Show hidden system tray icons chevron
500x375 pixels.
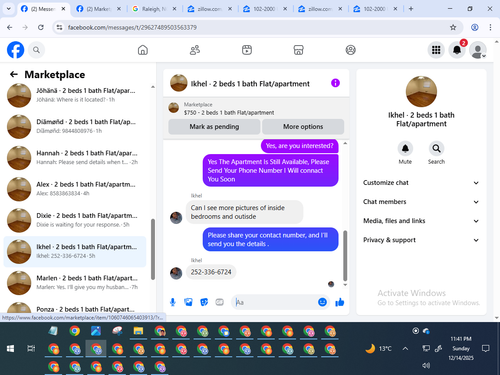(x=405, y=349)
